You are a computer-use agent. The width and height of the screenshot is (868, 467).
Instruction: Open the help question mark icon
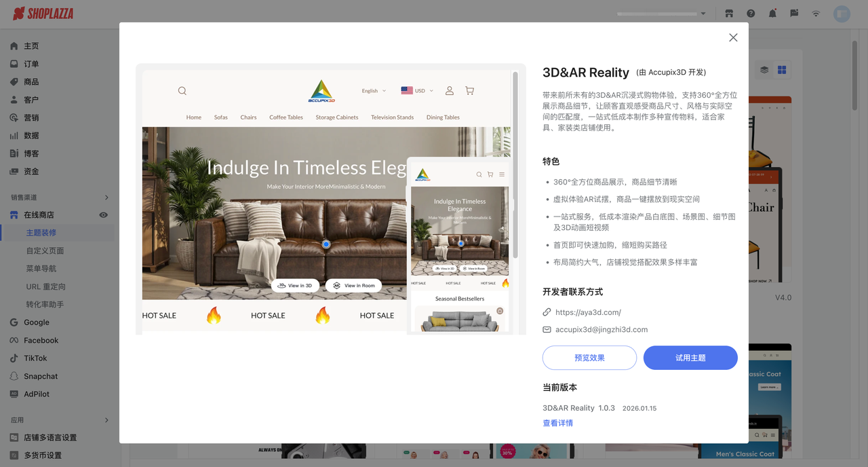751,14
